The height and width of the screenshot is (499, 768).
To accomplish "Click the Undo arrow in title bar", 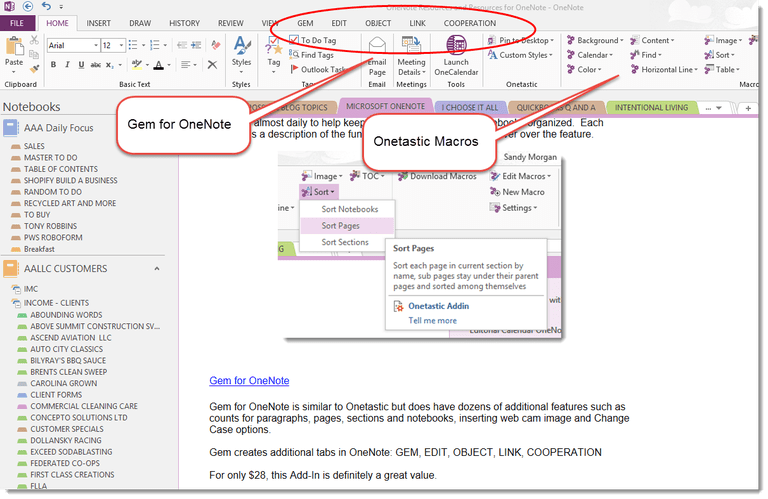I will click(46, 6).
